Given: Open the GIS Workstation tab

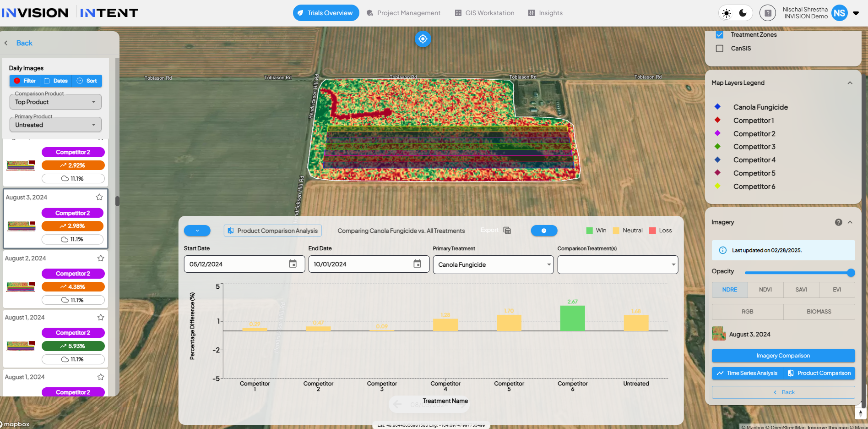Looking at the screenshot, I should 484,13.
